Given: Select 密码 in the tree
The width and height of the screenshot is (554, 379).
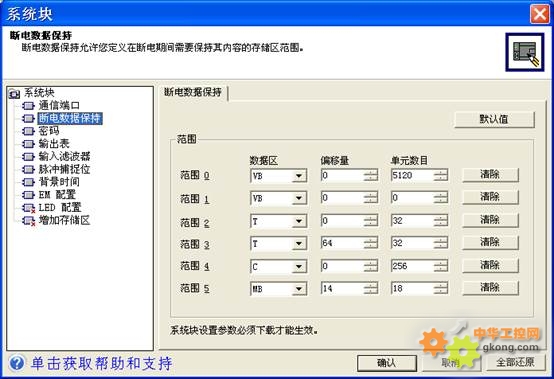Looking at the screenshot, I should pyautogui.click(x=49, y=131).
